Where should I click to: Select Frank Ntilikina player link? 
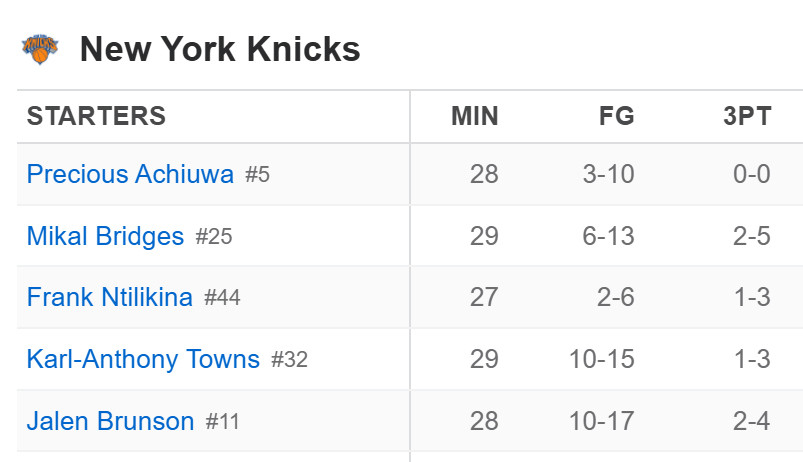[110, 297]
